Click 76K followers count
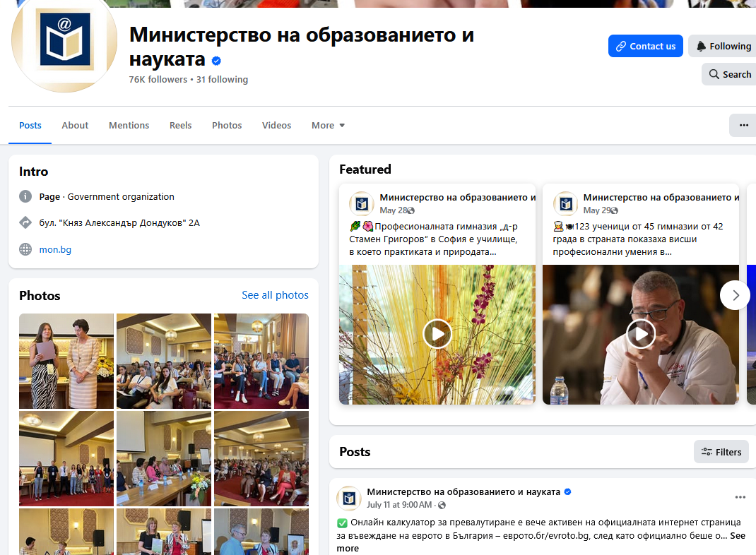 158,80
